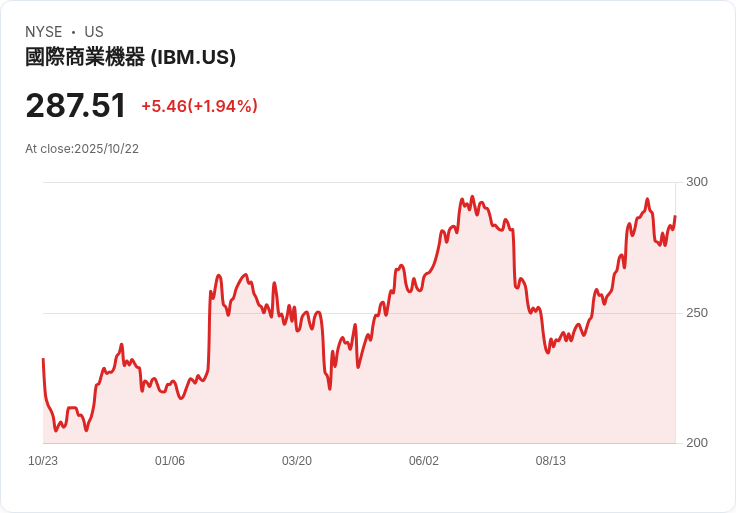
Task: Click the 287.51 closing price
Action: (x=76, y=105)
